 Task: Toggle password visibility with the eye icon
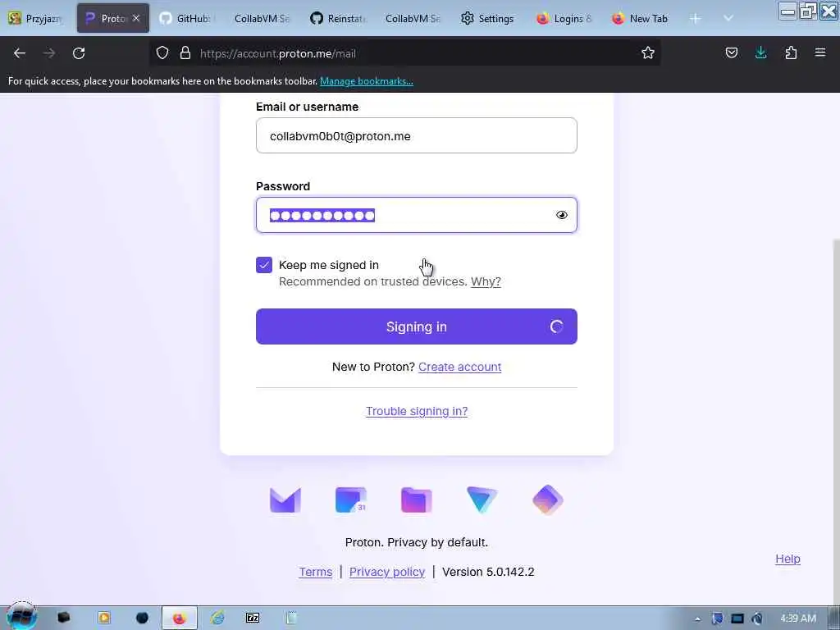[x=561, y=215]
